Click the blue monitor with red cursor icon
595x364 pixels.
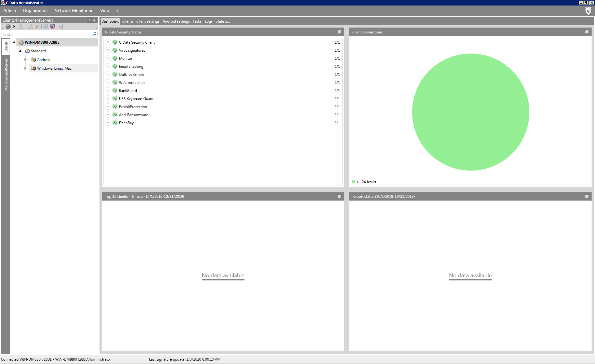tap(53, 27)
